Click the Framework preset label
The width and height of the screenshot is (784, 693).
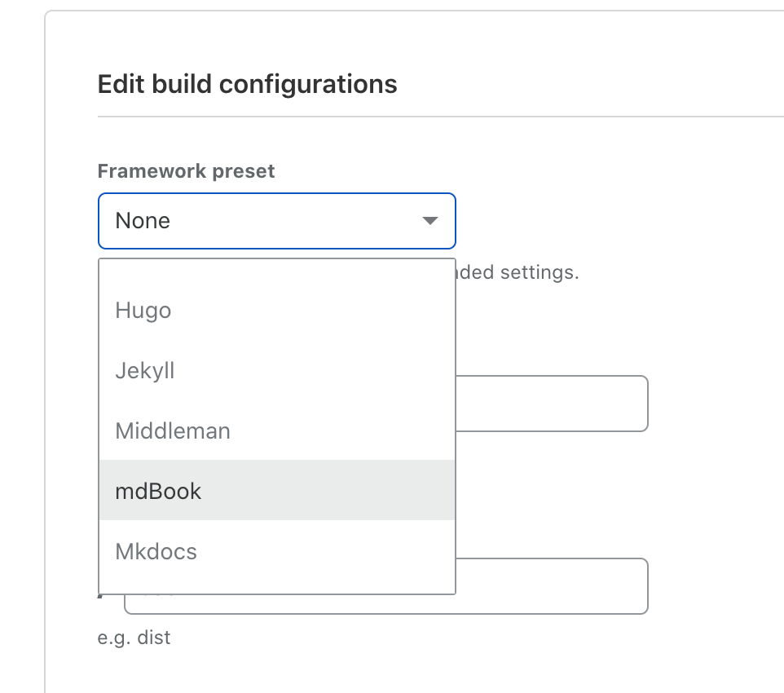(x=186, y=170)
